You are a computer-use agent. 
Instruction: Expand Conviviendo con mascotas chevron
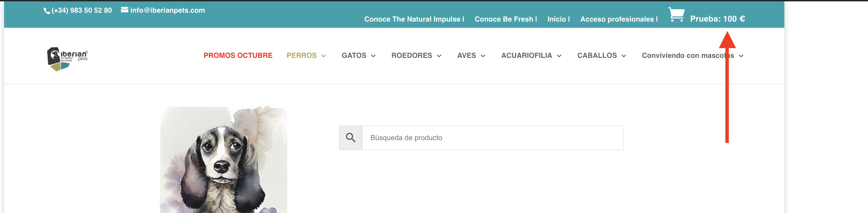pos(741,56)
